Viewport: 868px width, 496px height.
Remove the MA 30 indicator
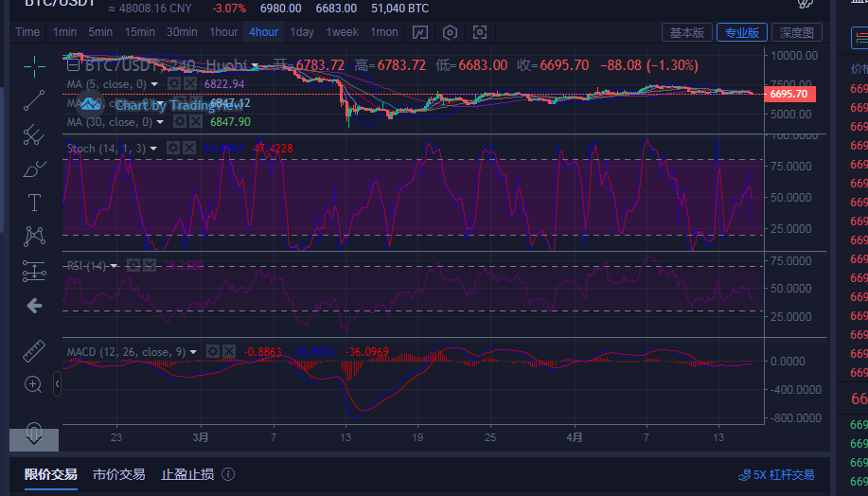tap(195, 121)
